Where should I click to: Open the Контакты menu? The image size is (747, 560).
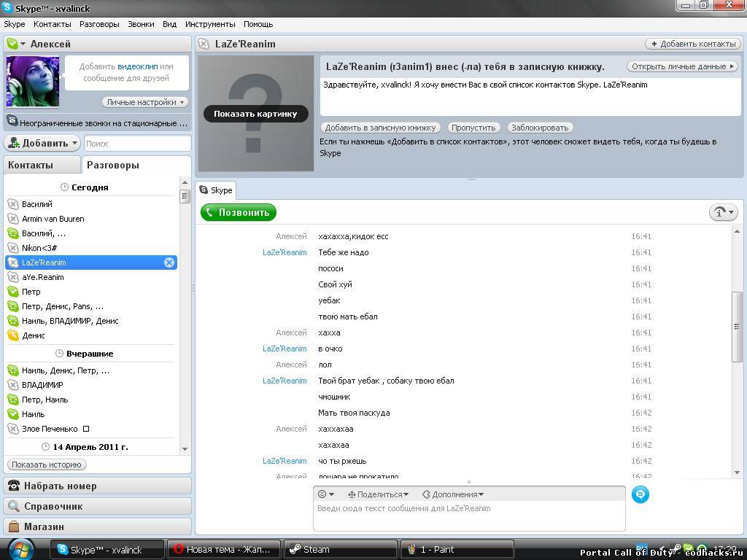point(53,24)
